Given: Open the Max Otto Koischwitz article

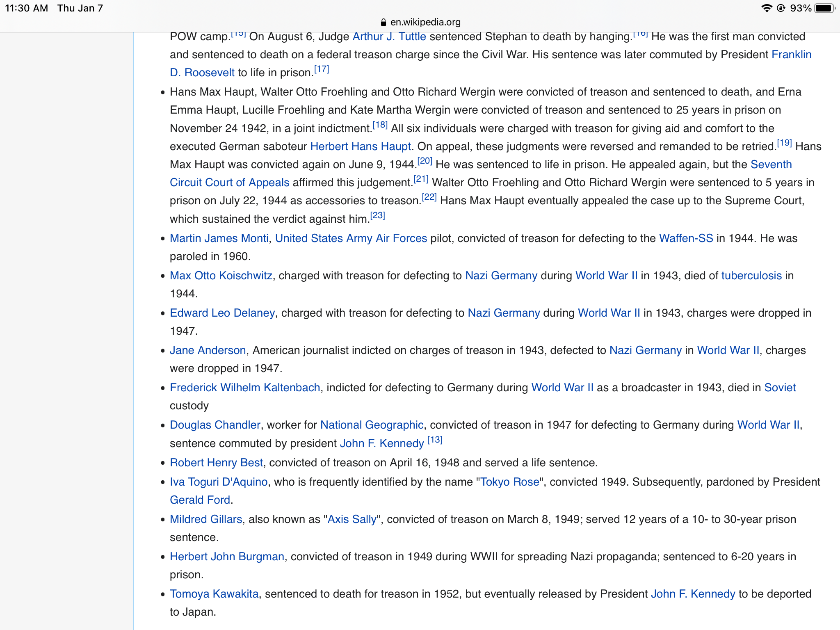Looking at the screenshot, I should (221, 276).
